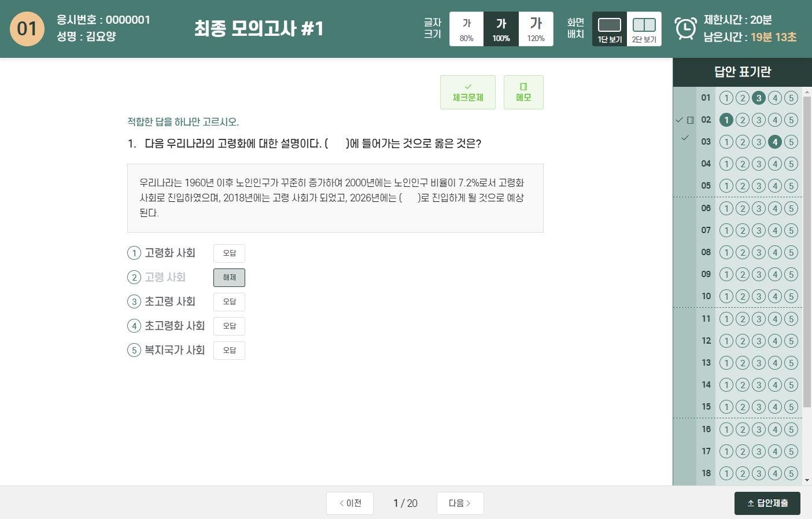The height and width of the screenshot is (519, 812).
Task: Click 오답 beside option ① 고령화 사회
Action: [x=229, y=253]
